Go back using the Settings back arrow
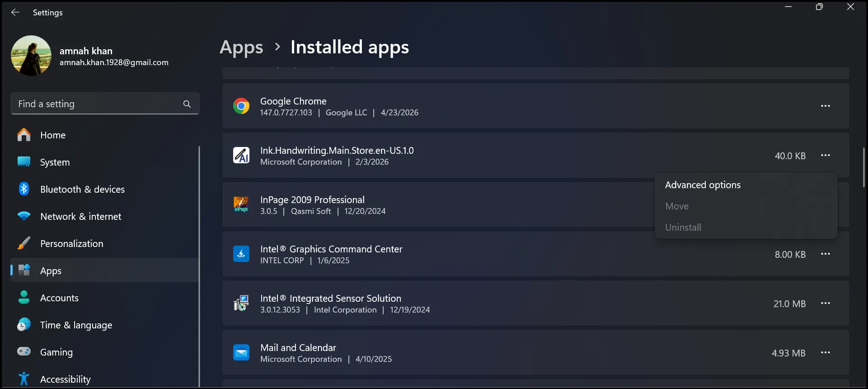 click(x=15, y=12)
